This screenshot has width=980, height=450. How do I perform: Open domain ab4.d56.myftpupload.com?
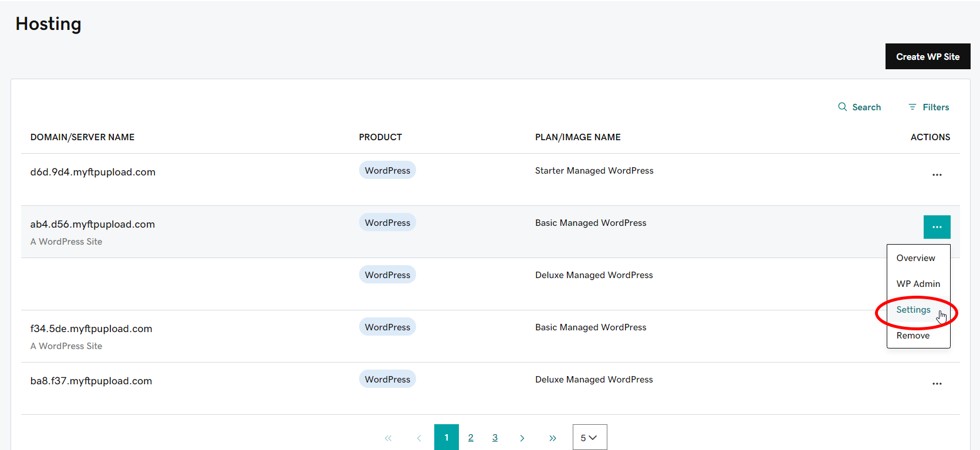[93, 224]
